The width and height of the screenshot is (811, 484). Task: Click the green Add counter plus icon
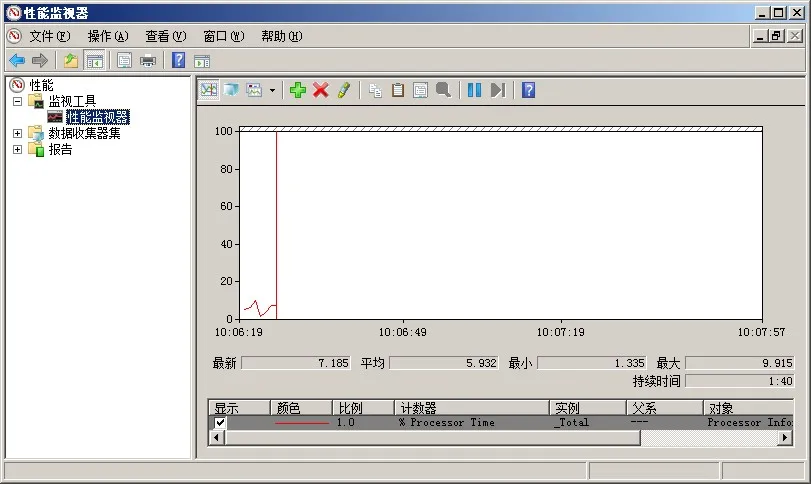click(297, 90)
